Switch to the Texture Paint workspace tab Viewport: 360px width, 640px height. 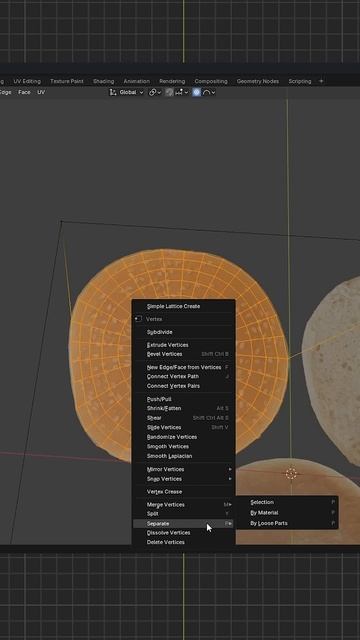pos(67,81)
